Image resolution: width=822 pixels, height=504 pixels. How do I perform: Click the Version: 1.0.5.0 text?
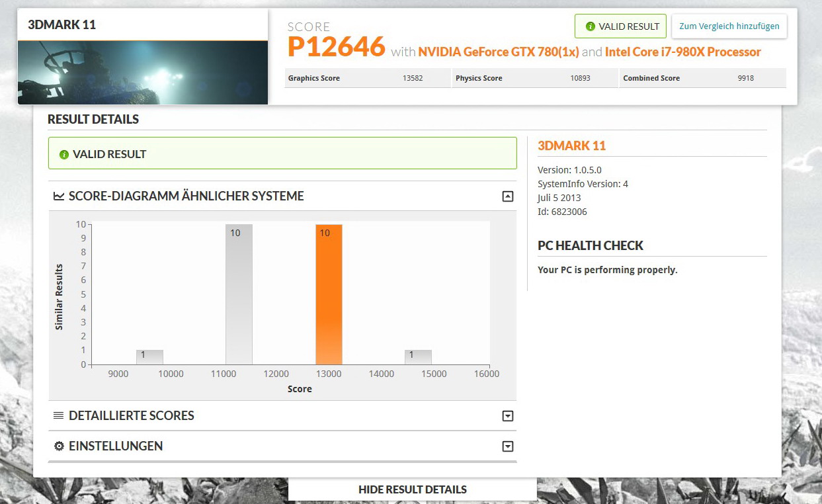[x=570, y=170]
